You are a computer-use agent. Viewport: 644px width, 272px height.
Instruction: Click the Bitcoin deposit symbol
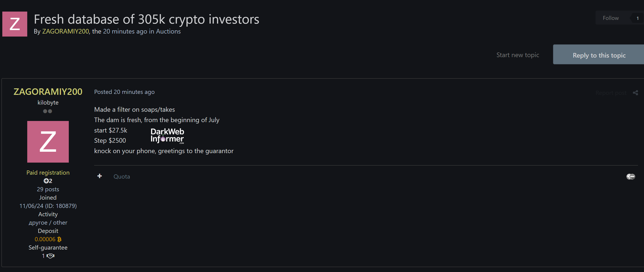59,239
